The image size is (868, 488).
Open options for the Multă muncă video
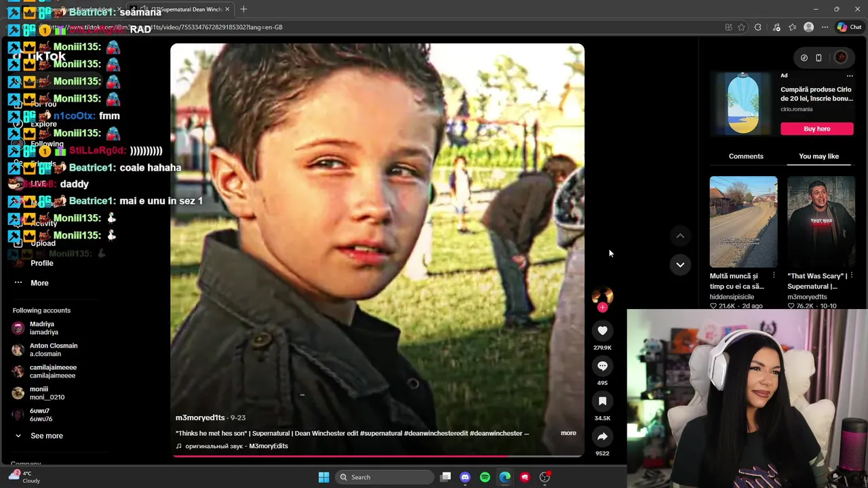pyautogui.click(x=774, y=276)
